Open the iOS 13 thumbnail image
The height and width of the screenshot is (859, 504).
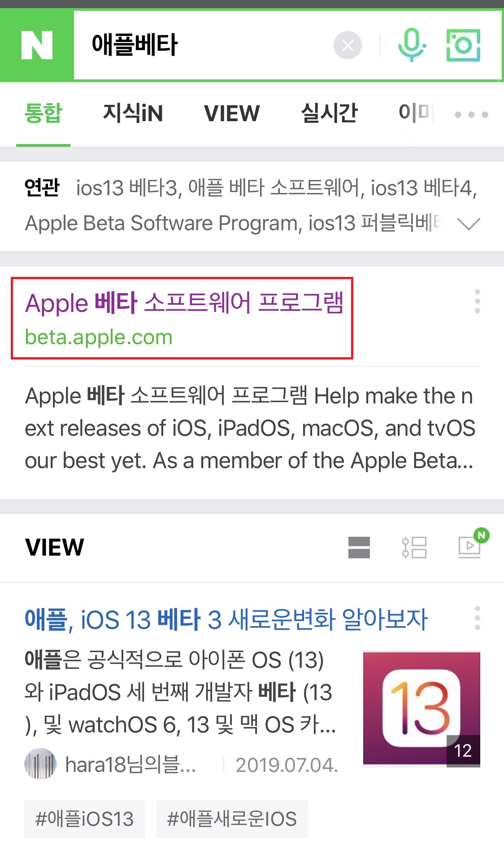tap(421, 709)
